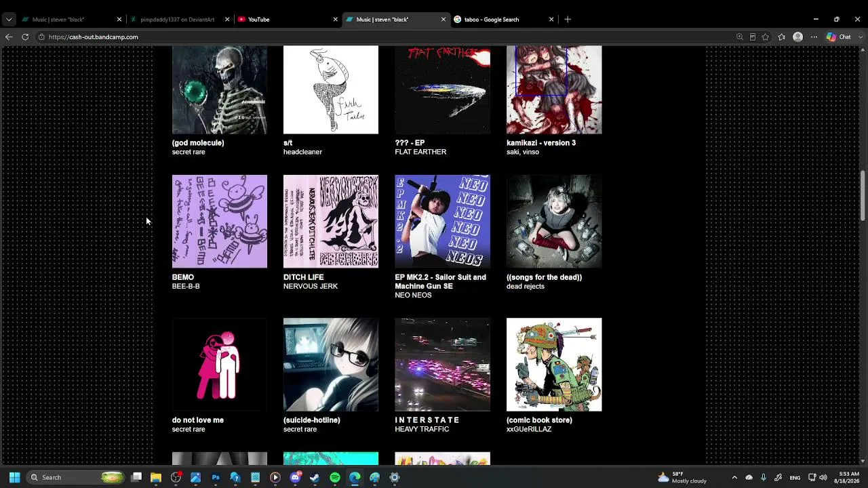868x488 pixels.
Task: Click the purple BEMO album cover
Action: pos(220,222)
